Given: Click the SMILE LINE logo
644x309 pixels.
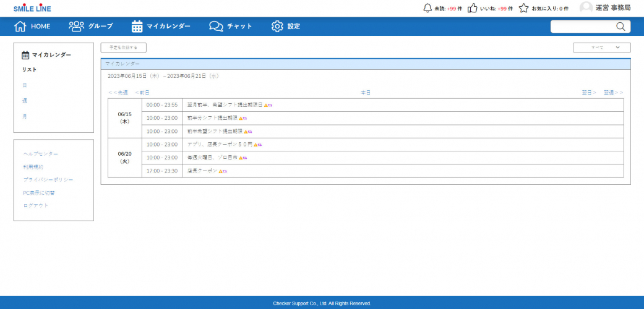Looking at the screenshot, I should (x=32, y=9).
